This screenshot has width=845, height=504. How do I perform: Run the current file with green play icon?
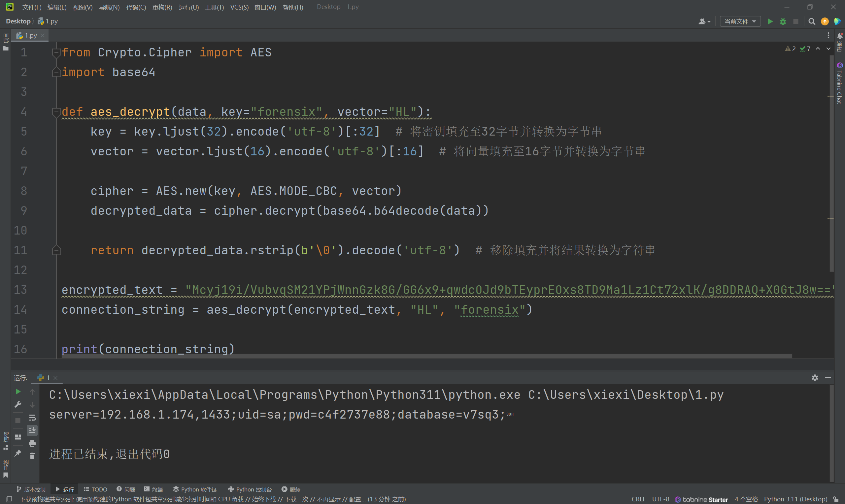click(x=770, y=21)
